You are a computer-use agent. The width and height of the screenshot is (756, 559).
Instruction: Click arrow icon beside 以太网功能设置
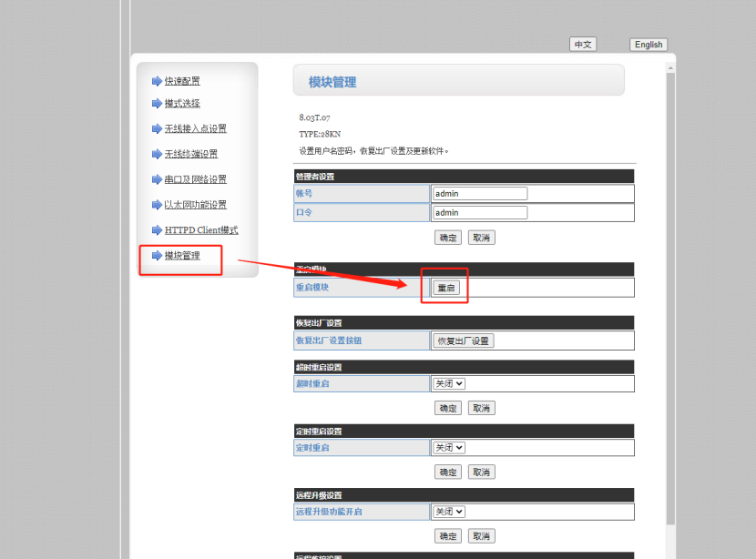point(157,205)
